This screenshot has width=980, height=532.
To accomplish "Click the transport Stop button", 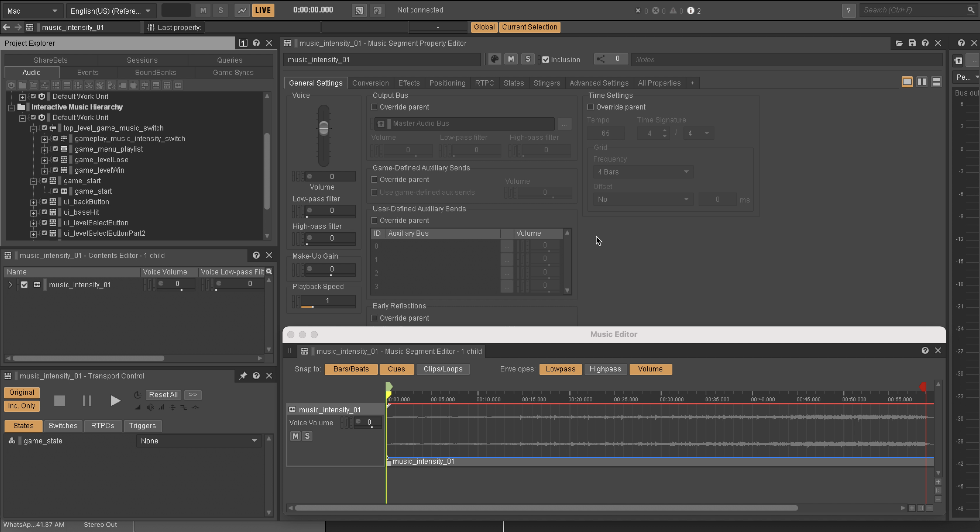I will [59, 400].
